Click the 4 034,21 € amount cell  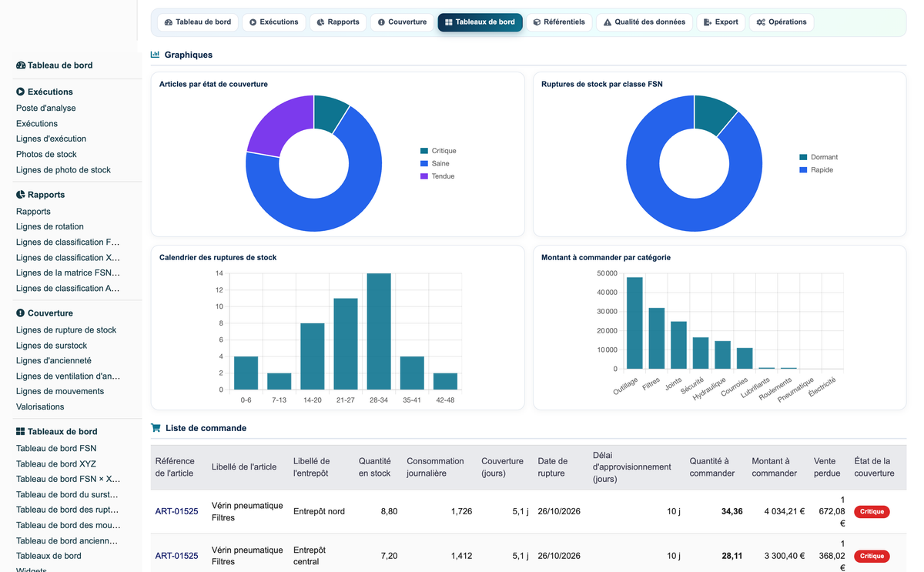tap(780, 512)
